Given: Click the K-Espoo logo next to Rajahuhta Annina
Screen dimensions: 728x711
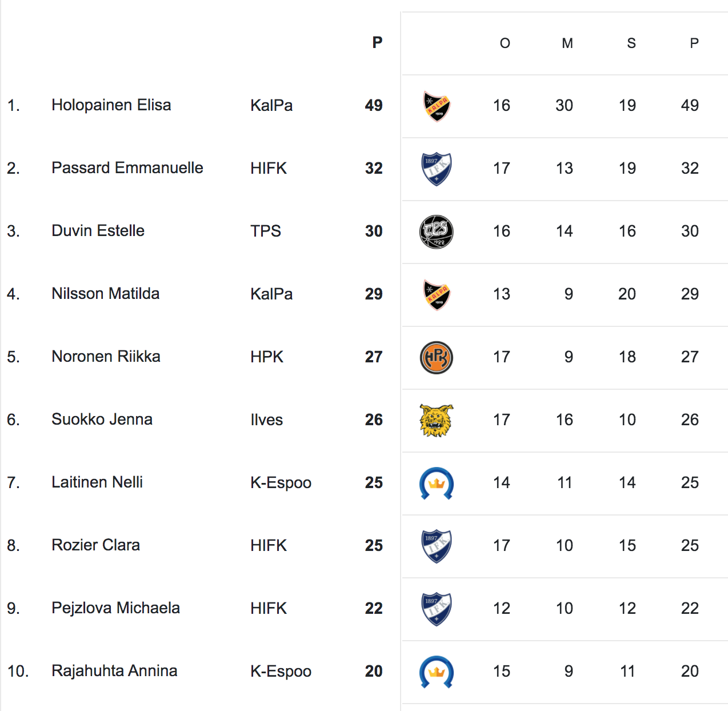Looking at the screenshot, I should (x=437, y=672).
